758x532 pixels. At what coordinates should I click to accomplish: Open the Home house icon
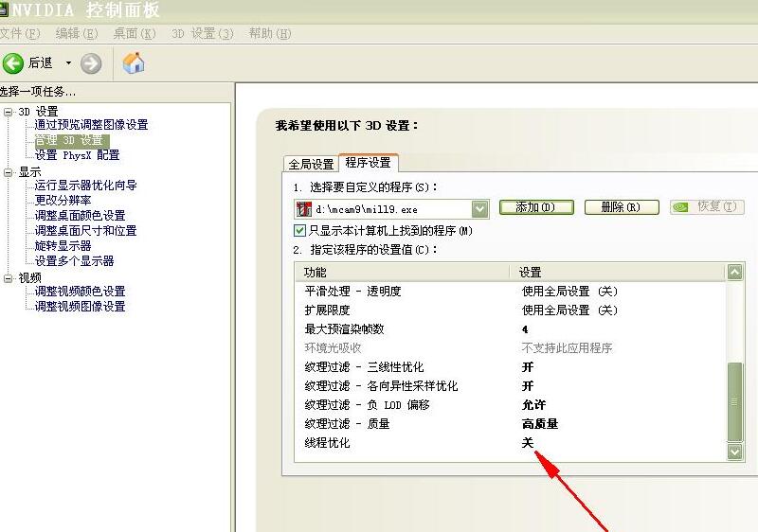pyautogui.click(x=134, y=62)
